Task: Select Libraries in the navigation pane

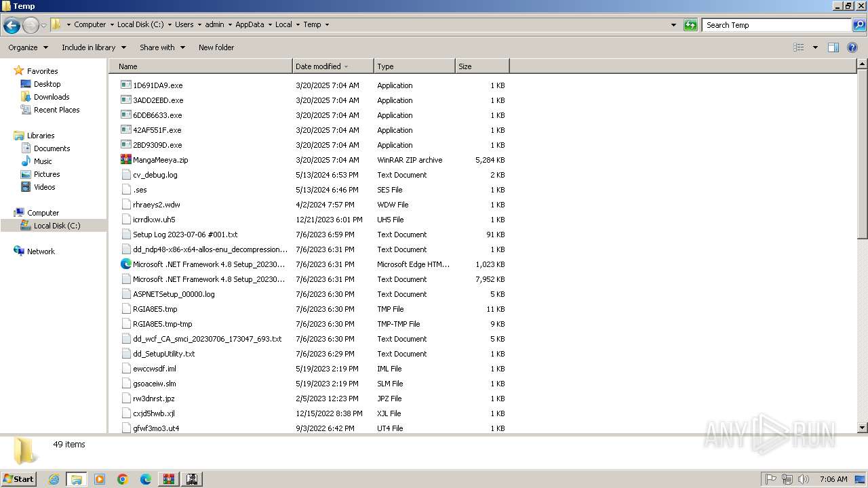Action: click(x=34, y=136)
